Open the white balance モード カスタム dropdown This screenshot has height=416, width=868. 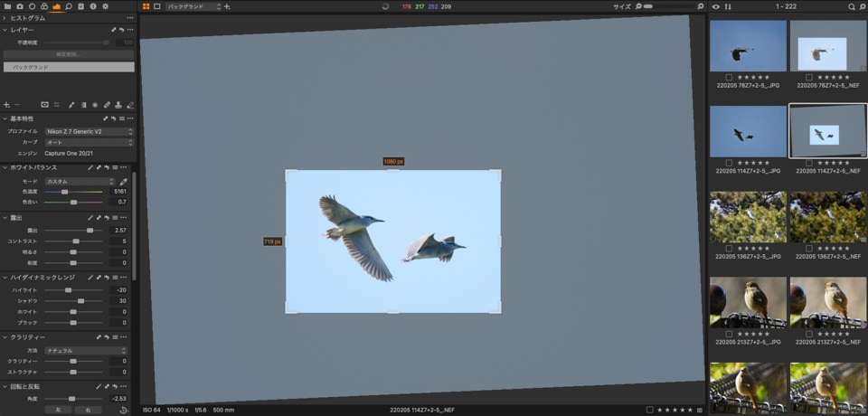coord(80,181)
